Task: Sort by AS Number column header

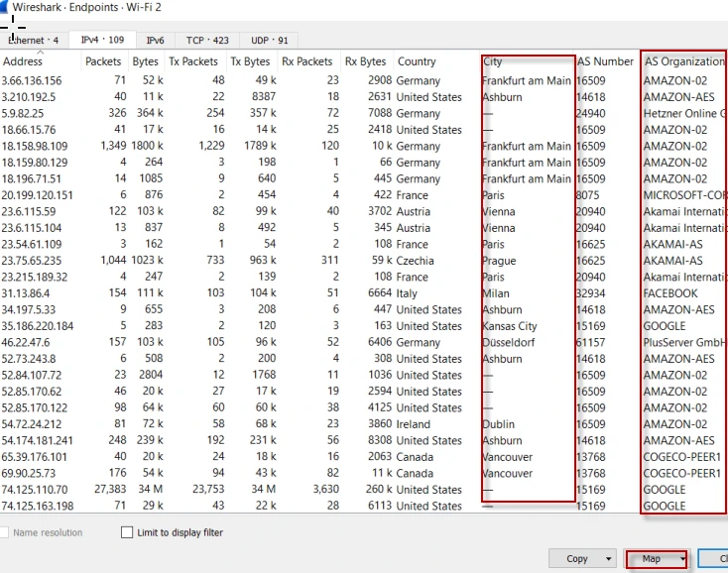Action: pos(605,61)
